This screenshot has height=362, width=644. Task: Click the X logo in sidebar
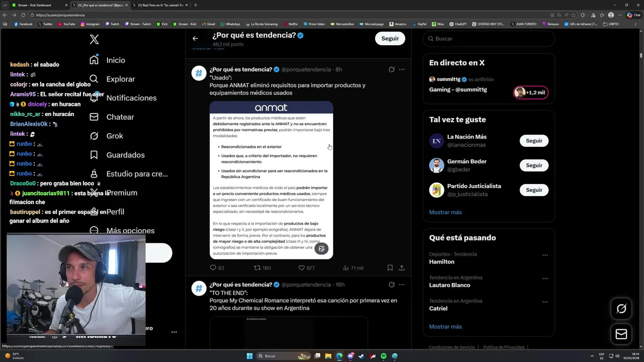tap(94, 39)
